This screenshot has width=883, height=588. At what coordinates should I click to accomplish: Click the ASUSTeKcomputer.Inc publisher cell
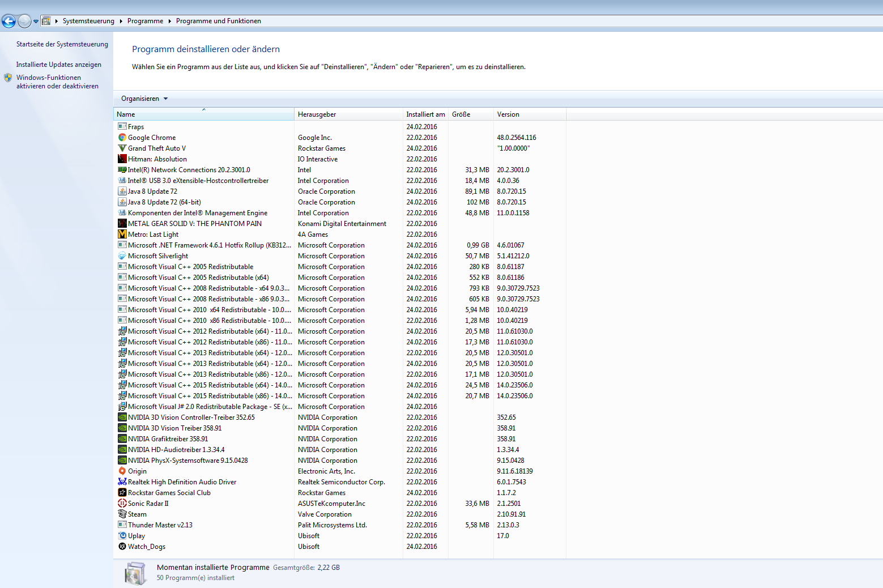coord(331,504)
